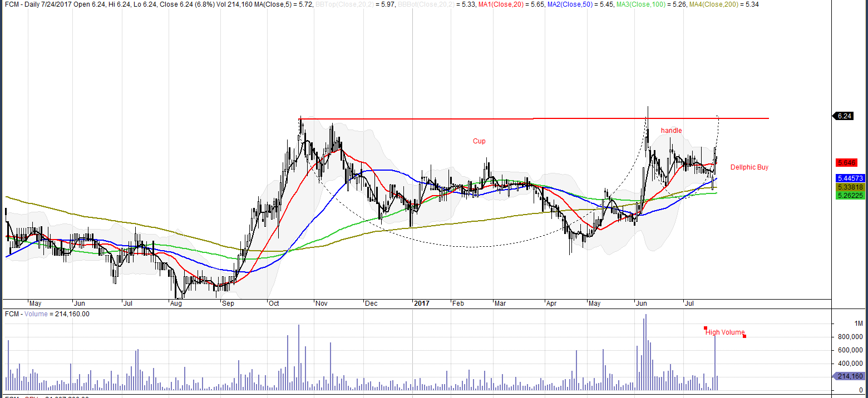Click the bold 2017 date axis label
Screen dimensions: 868x398
click(421, 304)
